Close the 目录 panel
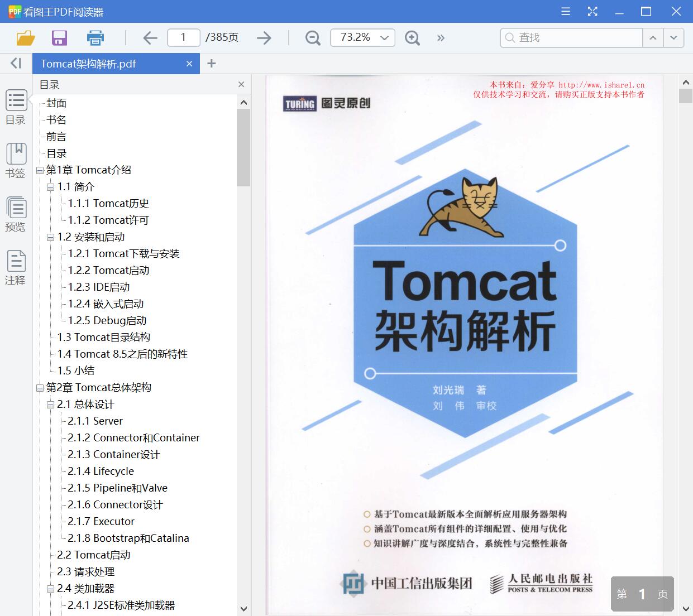 [x=241, y=84]
